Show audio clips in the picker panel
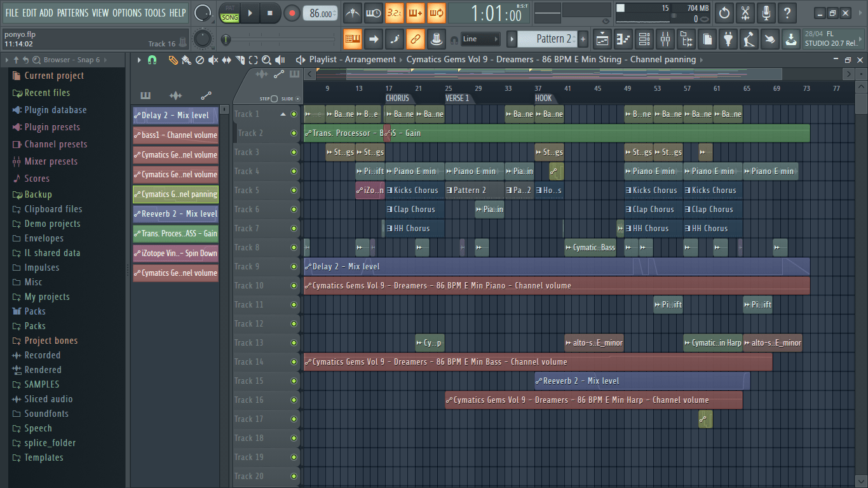Image resolution: width=868 pixels, height=488 pixels. 175,96
